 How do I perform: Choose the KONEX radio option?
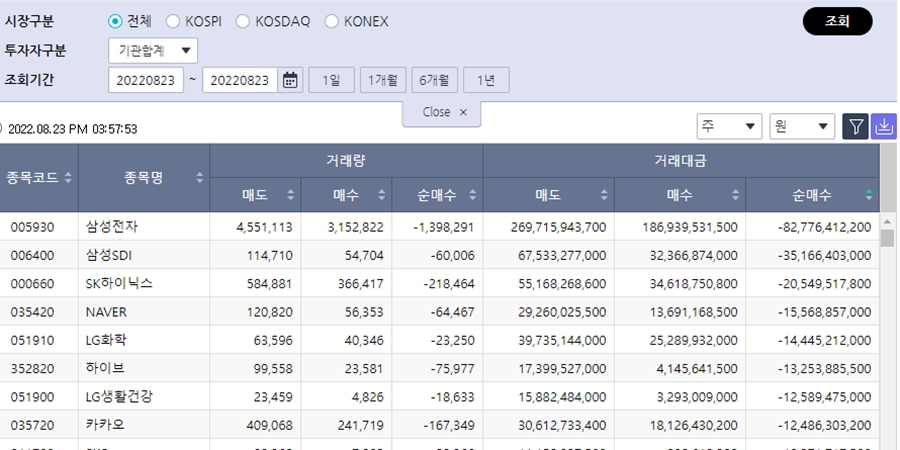point(332,21)
